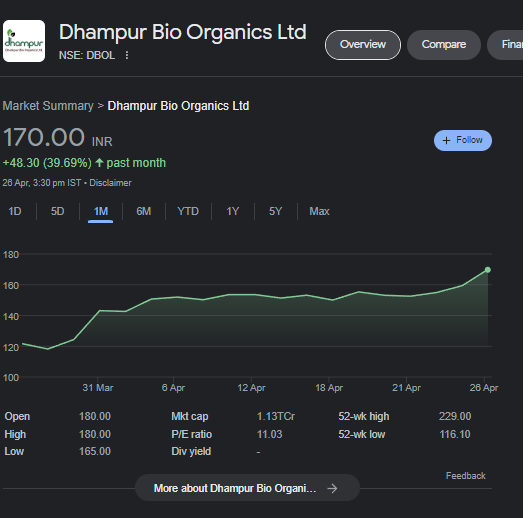The width and height of the screenshot is (528, 518).
Task: Select the Overview tab
Action: [363, 44]
